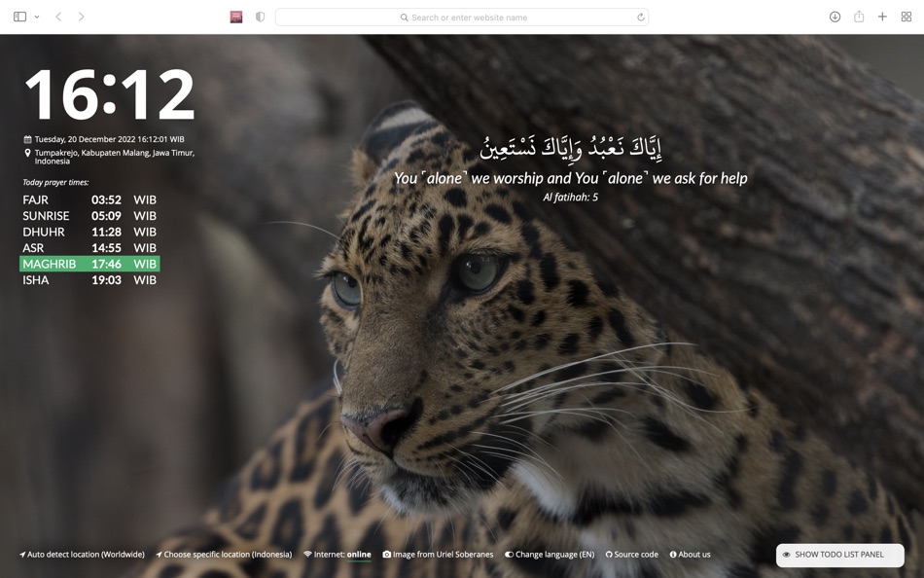Toggle the Safari sidebar button
Viewport: 924px width, 578px height.
click(x=19, y=17)
